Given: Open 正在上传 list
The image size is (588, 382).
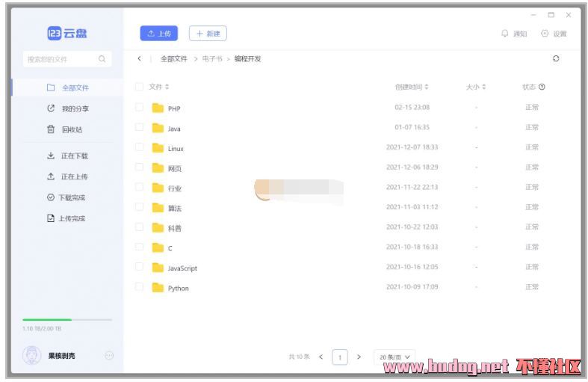Looking at the screenshot, I should [x=67, y=176].
